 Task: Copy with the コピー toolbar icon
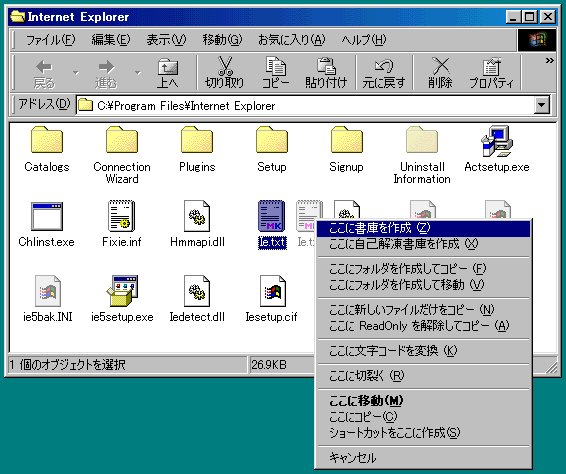pos(275,74)
